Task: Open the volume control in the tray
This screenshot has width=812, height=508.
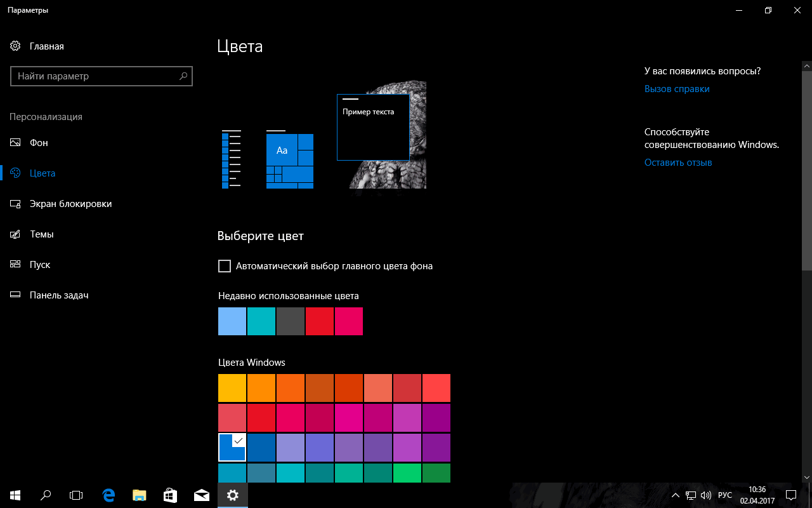Action: click(706, 495)
